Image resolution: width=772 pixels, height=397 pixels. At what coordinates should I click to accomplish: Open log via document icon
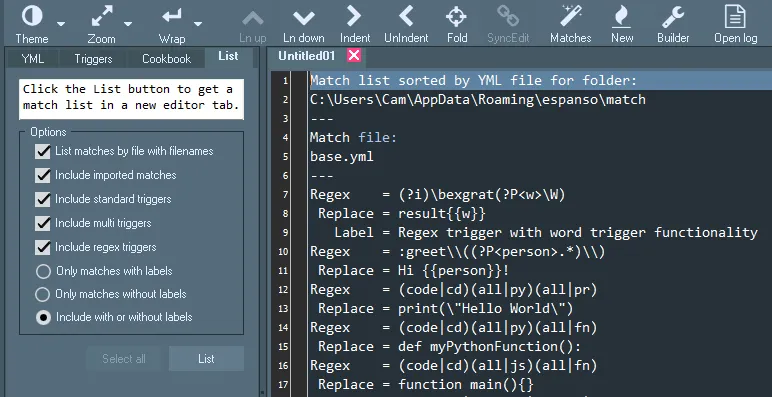tap(735, 16)
